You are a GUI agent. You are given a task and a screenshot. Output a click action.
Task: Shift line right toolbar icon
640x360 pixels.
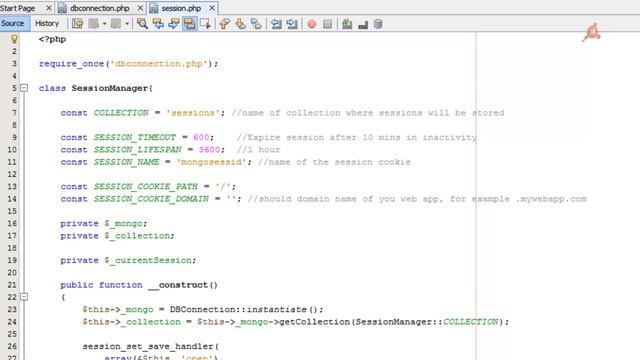(292, 24)
